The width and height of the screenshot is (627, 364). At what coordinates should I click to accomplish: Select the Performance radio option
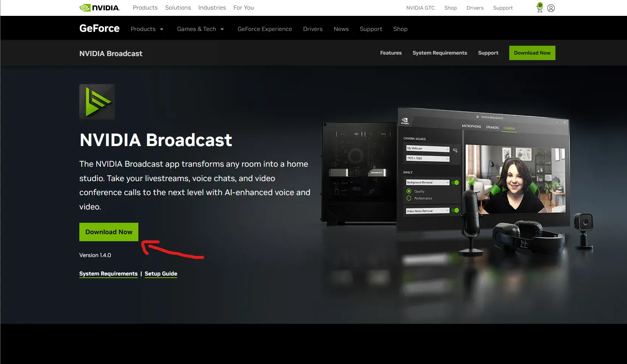pyautogui.click(x=409, y=198)
